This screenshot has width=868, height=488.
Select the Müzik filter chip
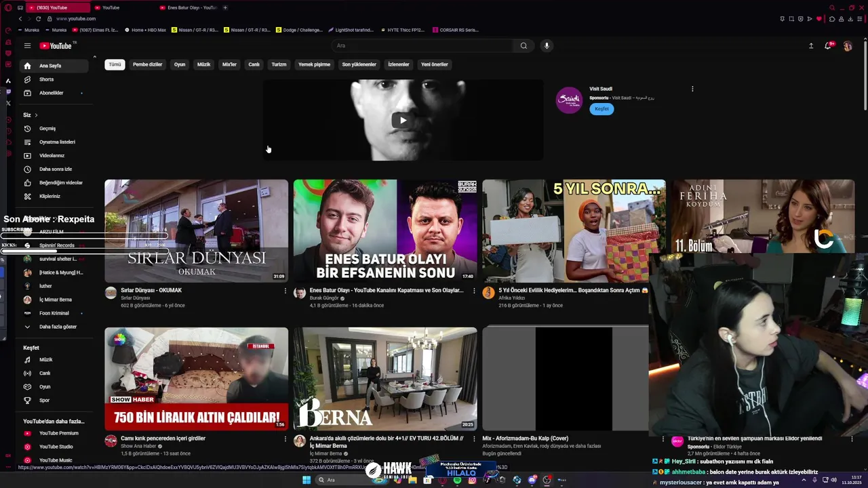[203, 64]
